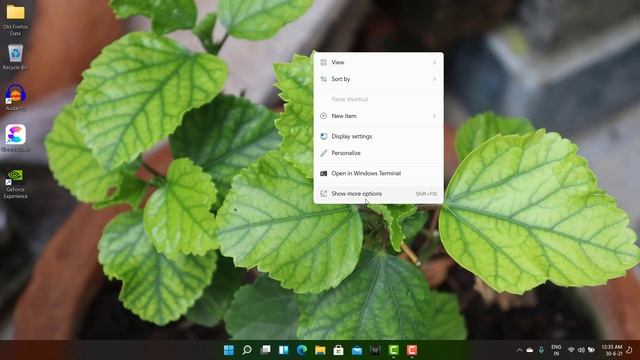This screenshot has width=640, height=360.
Task: Open the View submenu in context menu
Action: (x=378, y=62)
